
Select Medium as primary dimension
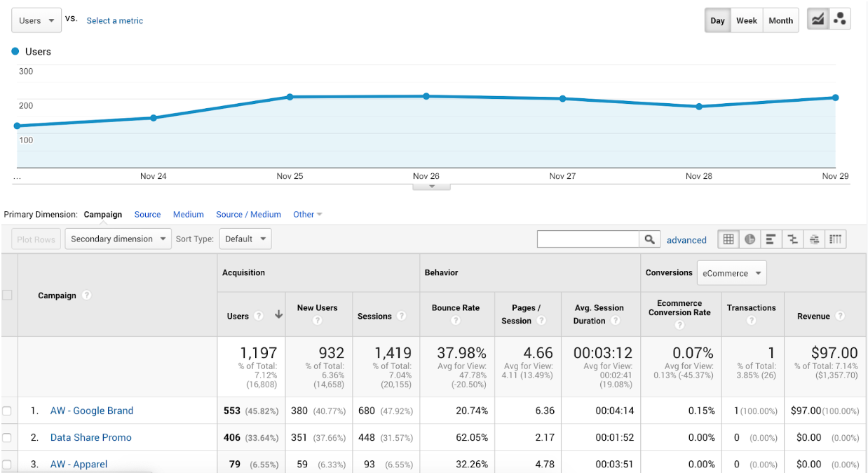pyautogui.click(x=189, y=215)
